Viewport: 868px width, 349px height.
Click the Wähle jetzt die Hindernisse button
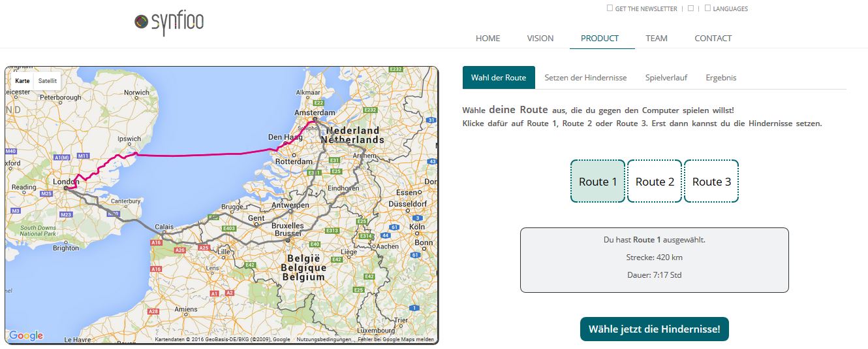pos(655,329)
